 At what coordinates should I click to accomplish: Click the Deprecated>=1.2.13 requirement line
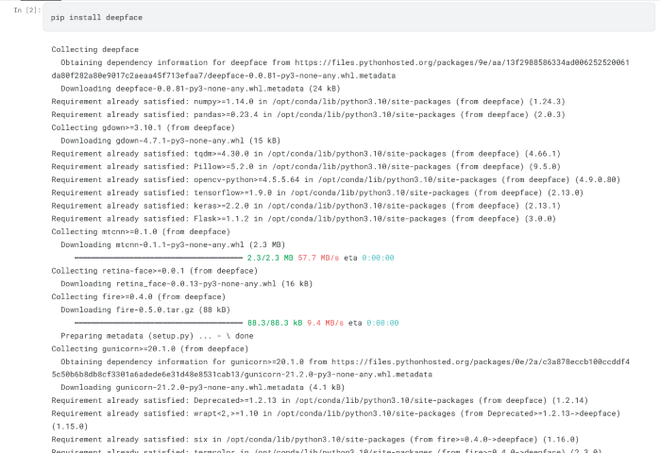[x=320, y=400]
